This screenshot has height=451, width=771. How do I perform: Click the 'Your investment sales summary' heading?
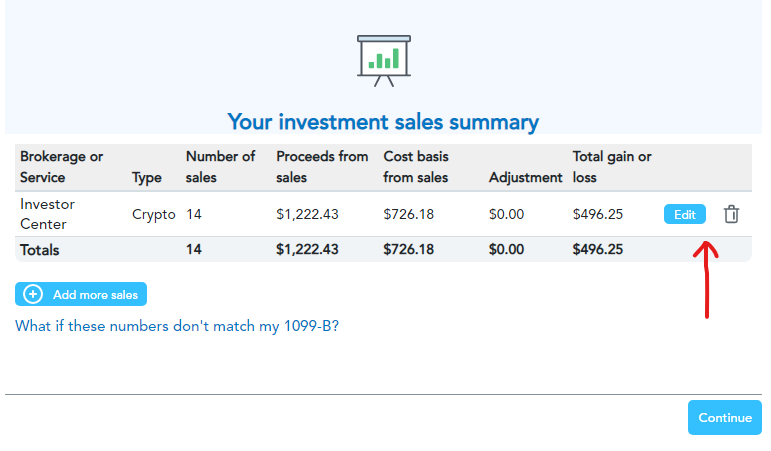[x=383, y=123]
